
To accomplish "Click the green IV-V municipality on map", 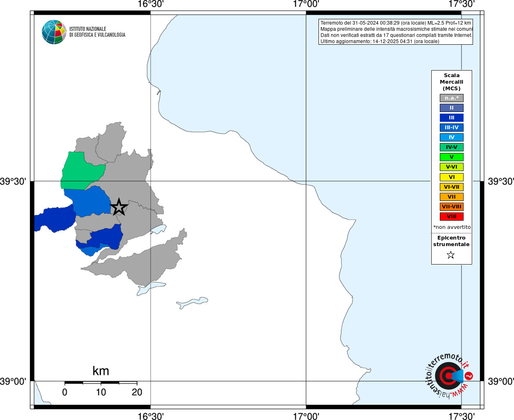I will coord(80,172).
